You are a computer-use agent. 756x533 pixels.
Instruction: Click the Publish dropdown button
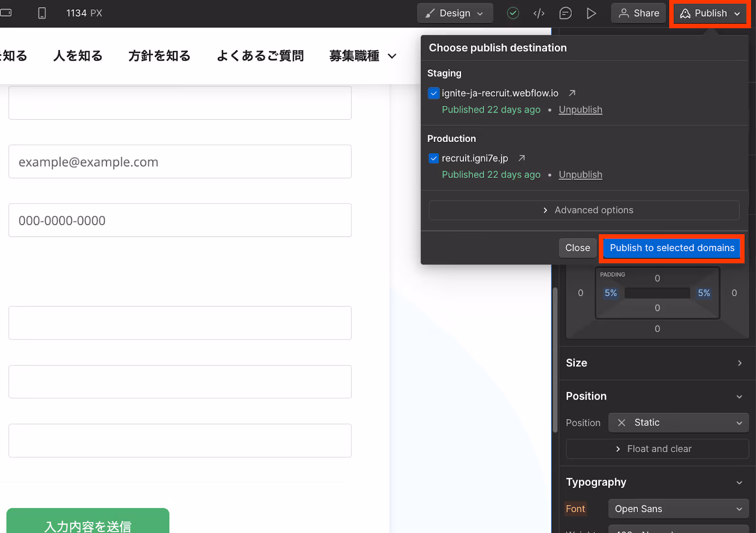(x=710, y=13)
